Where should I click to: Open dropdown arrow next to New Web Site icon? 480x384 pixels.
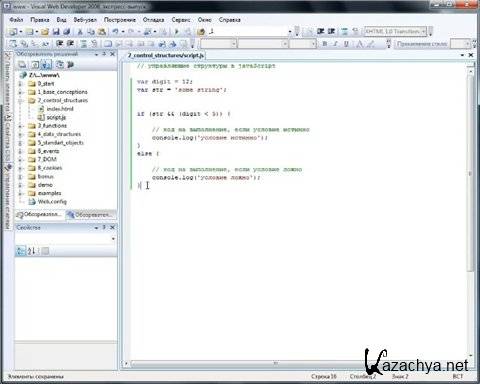[x=21, y=32]
